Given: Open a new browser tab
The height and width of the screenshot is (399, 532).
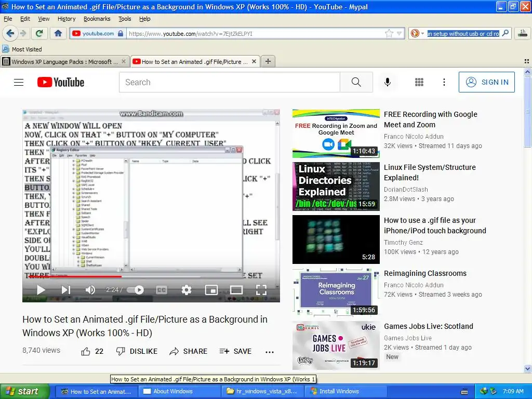Looking at the screenshot, I should pos(268,61).
